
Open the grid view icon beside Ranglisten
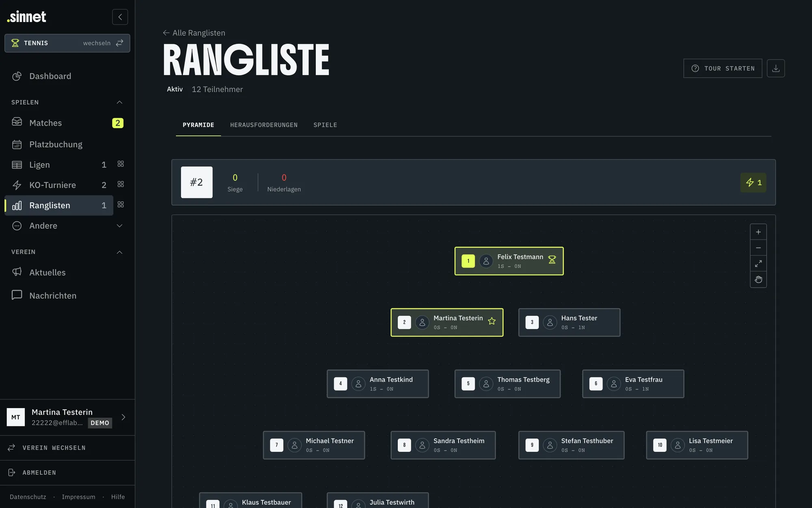(121, 204)
